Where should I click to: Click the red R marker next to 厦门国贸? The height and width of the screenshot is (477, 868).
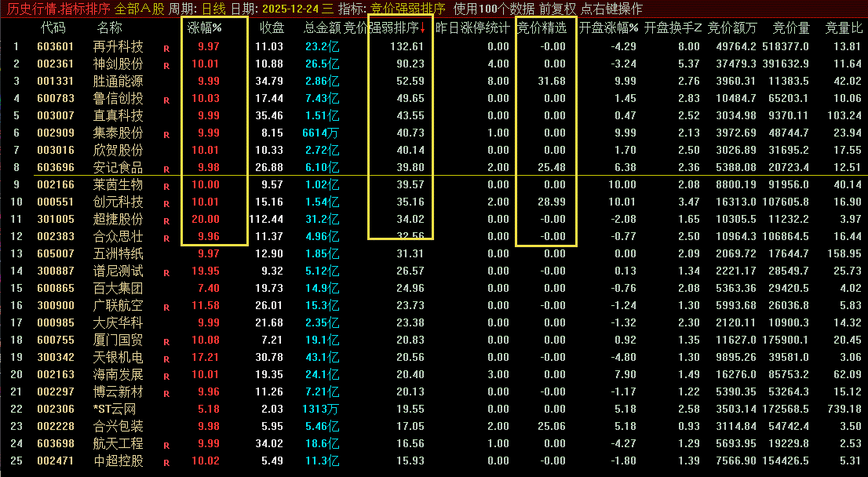click(x=166, y=342)
